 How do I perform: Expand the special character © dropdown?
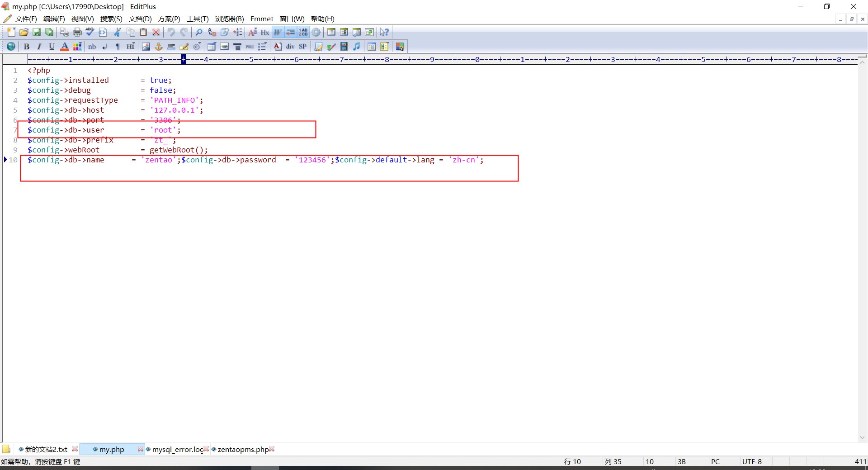tap(197, 47)
